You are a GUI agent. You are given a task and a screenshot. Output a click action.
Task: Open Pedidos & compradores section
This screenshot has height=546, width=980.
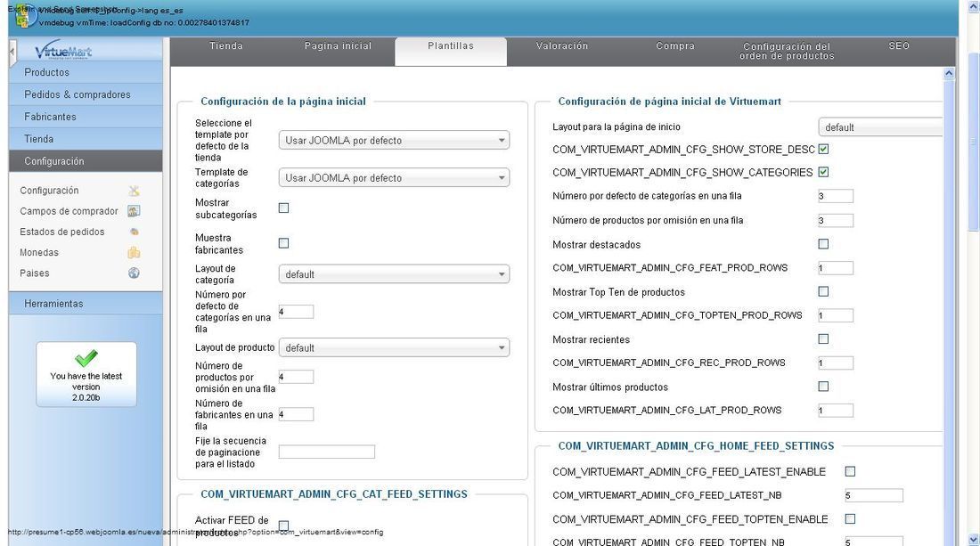86,95
